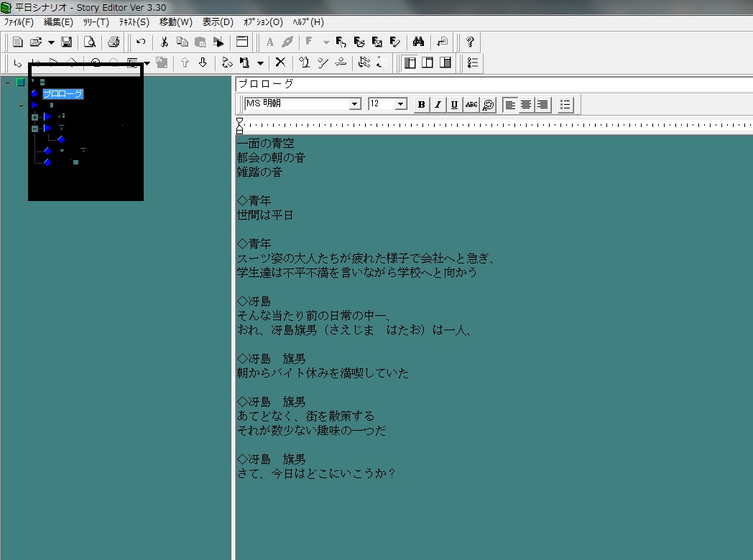Image resolution: width=753 pixels, height=560 pixels.
Task: Click the Move node down arrow
Action: [203, 63]
